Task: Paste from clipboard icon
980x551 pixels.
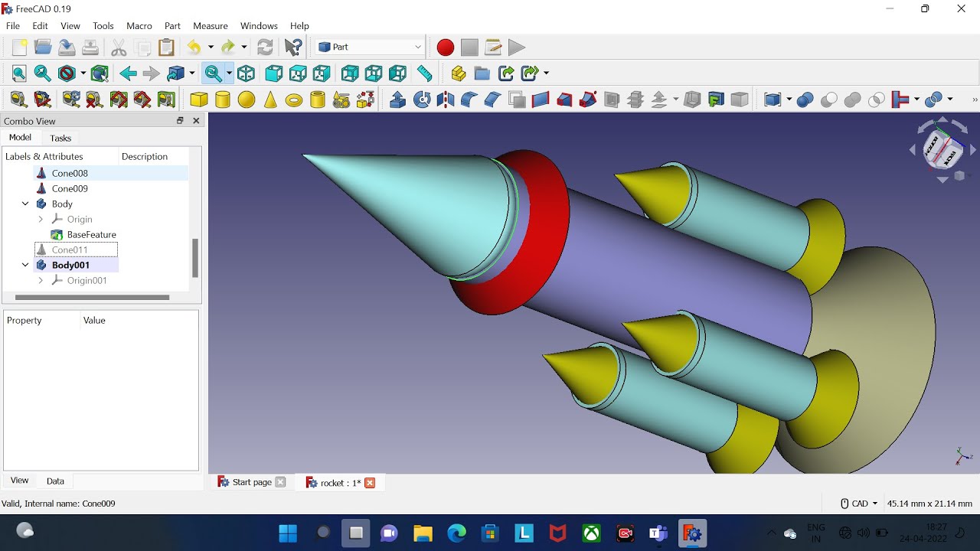Action: pos(166,47)
